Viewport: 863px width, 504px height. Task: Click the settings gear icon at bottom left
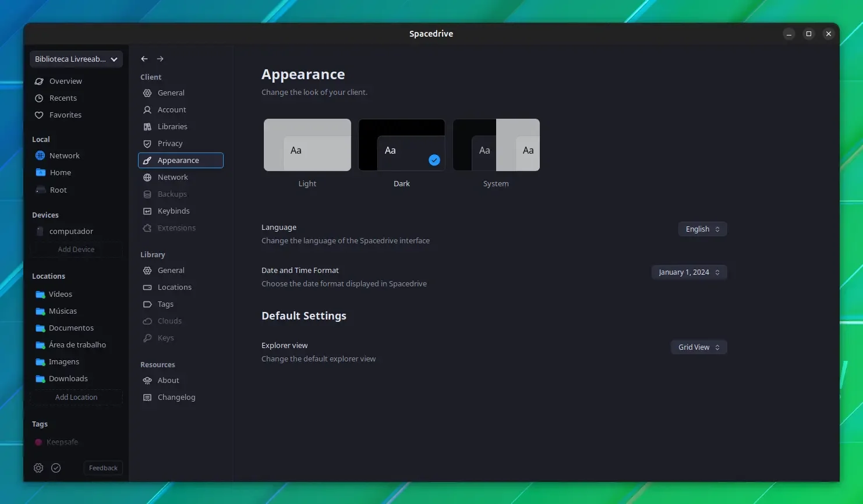pyautogui.click(x=38, y=468)
